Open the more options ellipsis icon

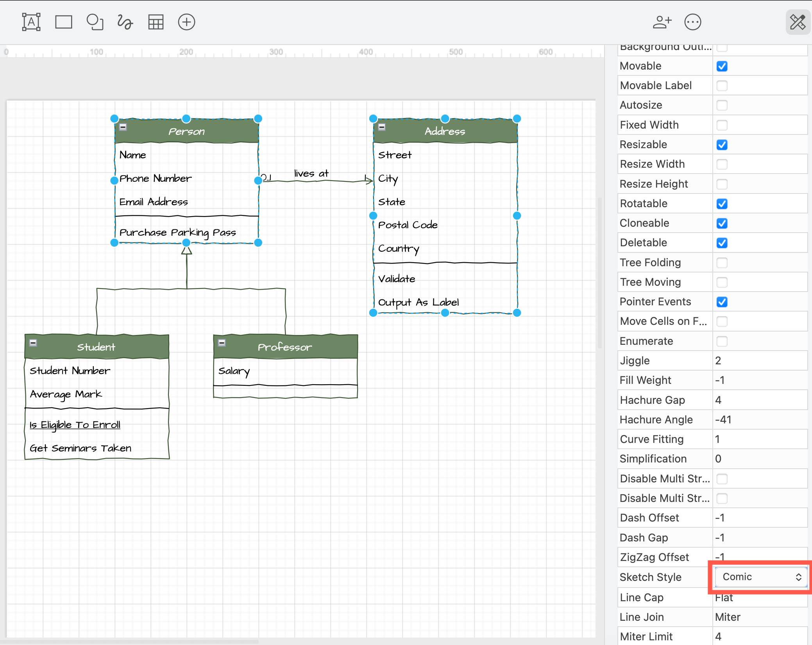[x=693, y=22]
